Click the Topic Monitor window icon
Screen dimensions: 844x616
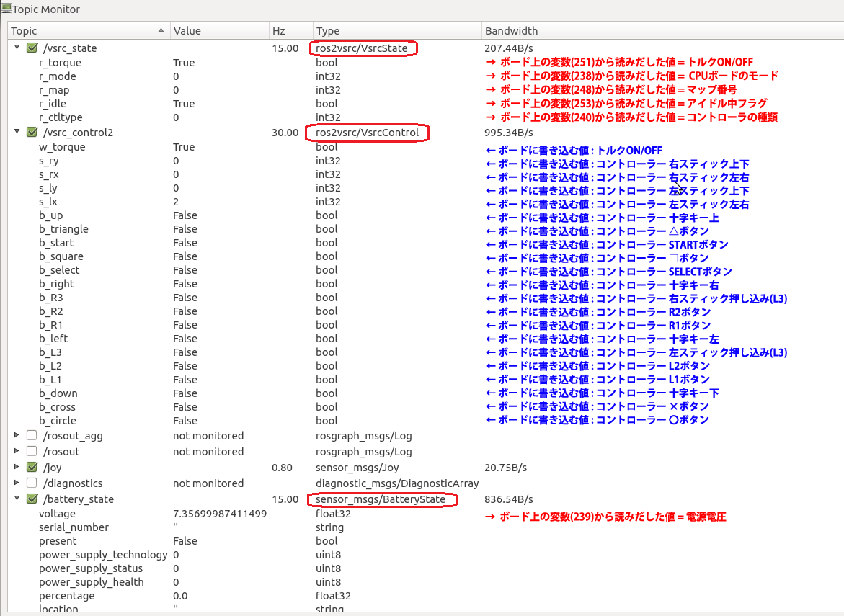click(6, 8)
